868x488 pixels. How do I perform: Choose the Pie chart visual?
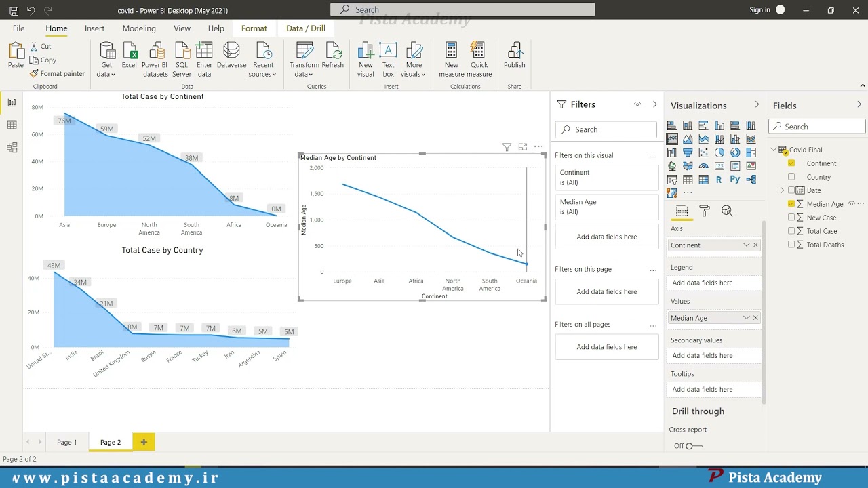pyautogui.click(x=719, y=152)
